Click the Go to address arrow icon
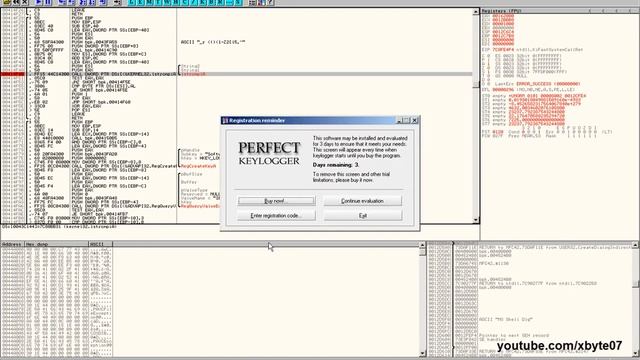 117,2
